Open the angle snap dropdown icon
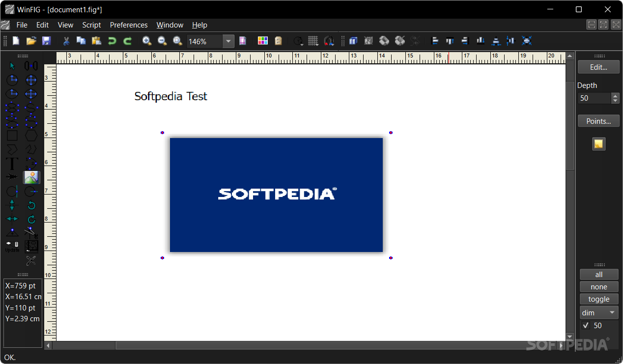The image size is (623, 364). click(x=298, y=41)
